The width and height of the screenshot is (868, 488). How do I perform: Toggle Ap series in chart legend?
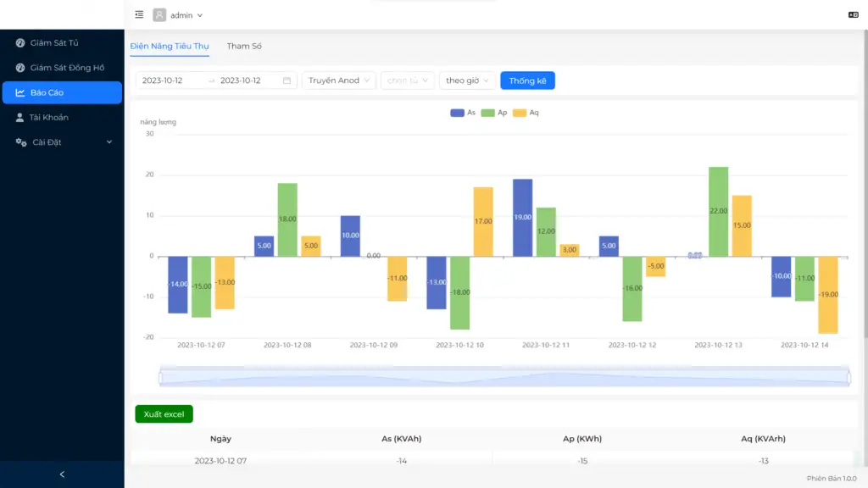(x=494, y=113)
